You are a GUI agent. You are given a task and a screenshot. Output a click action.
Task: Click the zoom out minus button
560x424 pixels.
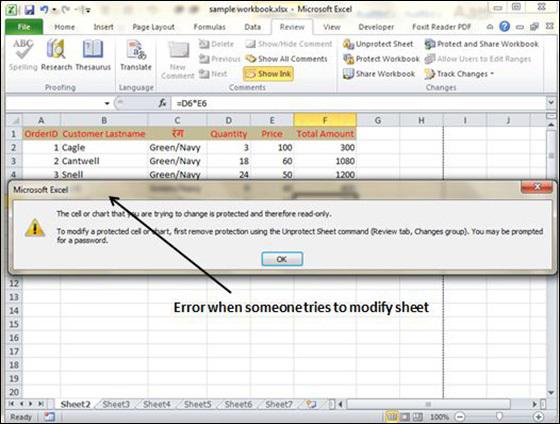pos(460,416)
